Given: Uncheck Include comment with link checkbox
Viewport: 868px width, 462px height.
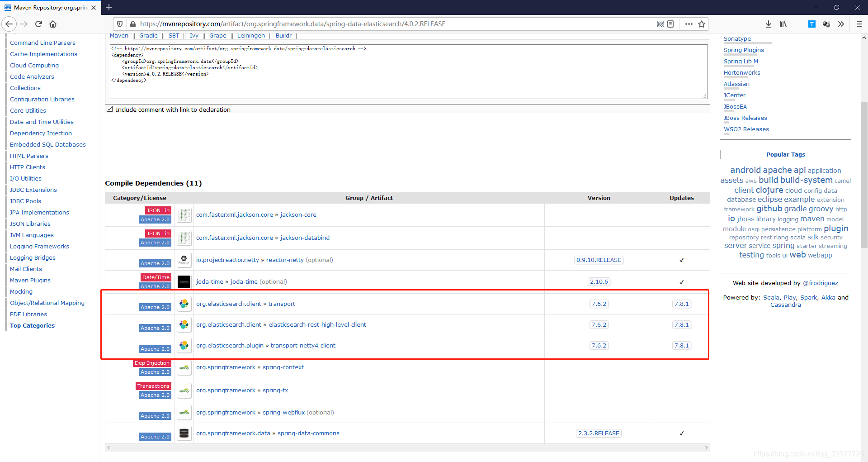Looking at the screenshot, I should (x=109, y=109).
